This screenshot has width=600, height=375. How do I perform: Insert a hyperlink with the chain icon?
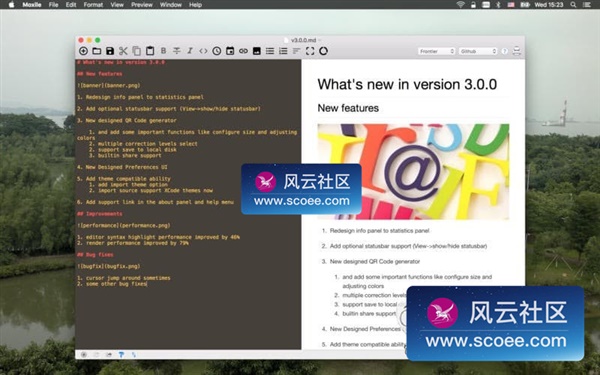[x=243, y=51]
